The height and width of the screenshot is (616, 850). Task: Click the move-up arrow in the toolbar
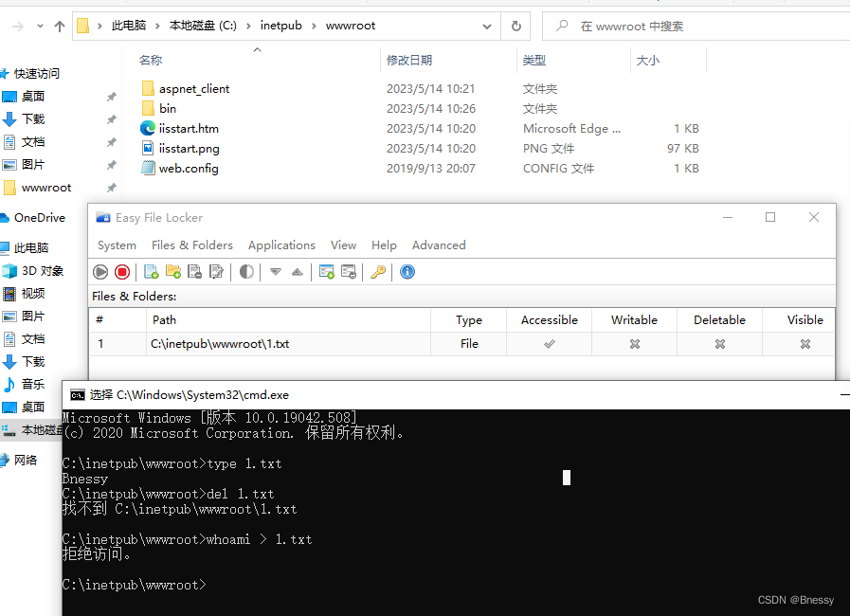coord(298,272)
